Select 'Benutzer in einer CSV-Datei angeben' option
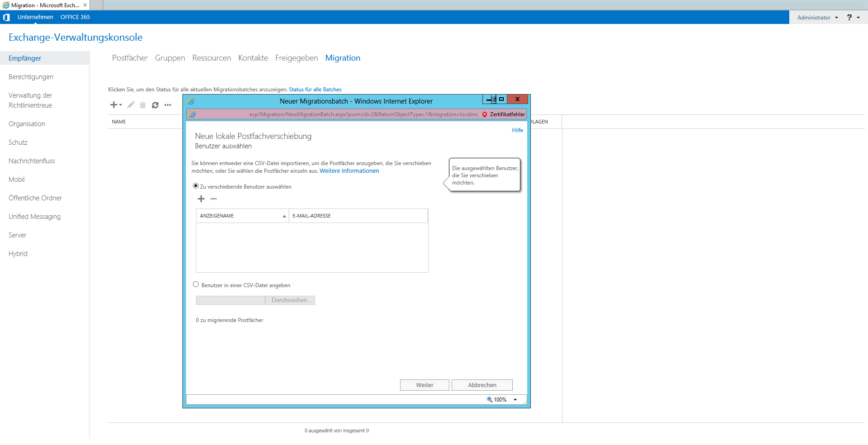 [x=196, y=284]
